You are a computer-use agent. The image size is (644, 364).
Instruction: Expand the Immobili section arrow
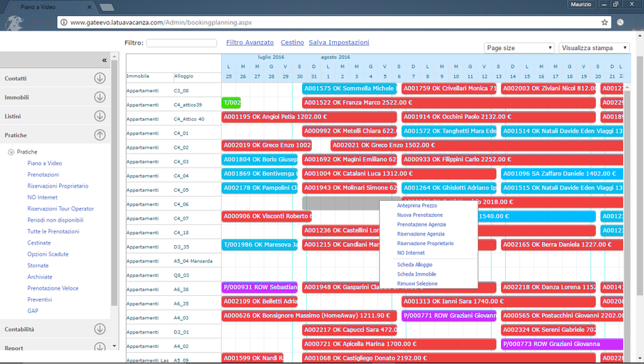100,97
